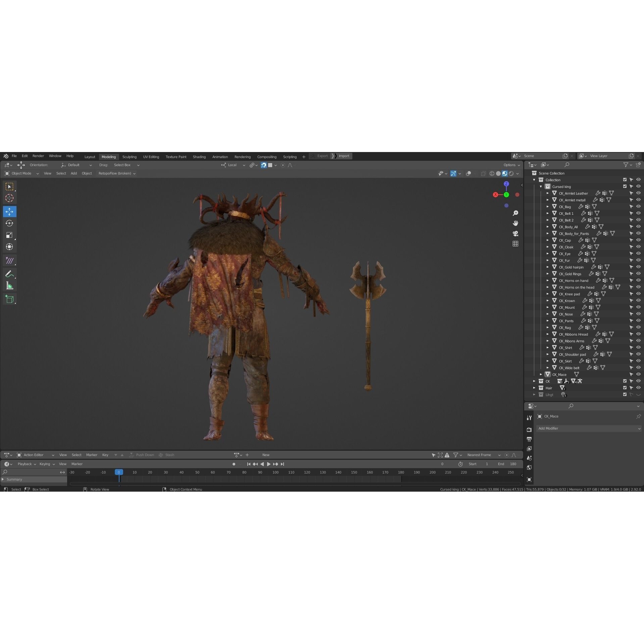644x644 pixels.
Task: Pick the Annotate tool
Action: coord(9,274)
